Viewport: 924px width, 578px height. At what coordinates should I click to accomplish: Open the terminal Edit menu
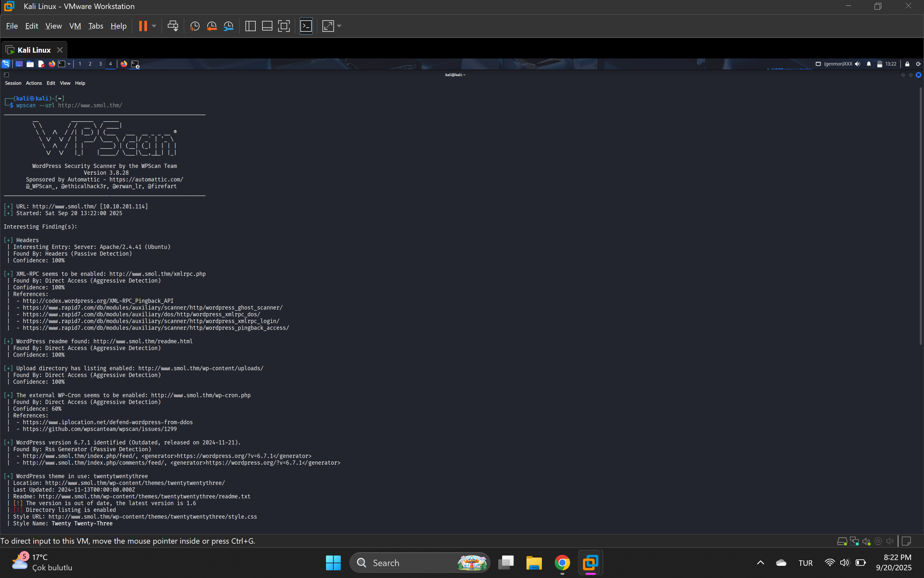51,83
